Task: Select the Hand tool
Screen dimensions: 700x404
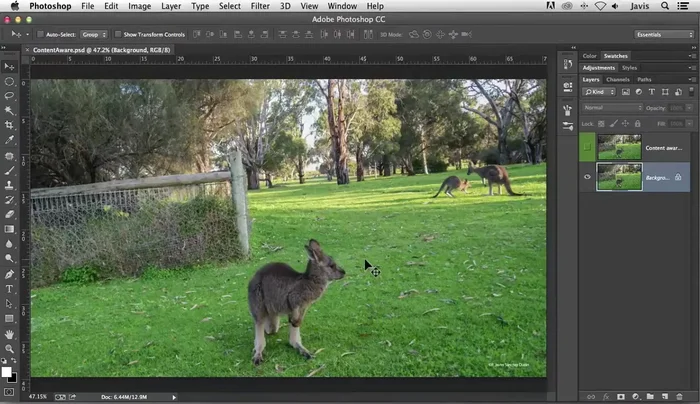Action: (x=9, y=333)
